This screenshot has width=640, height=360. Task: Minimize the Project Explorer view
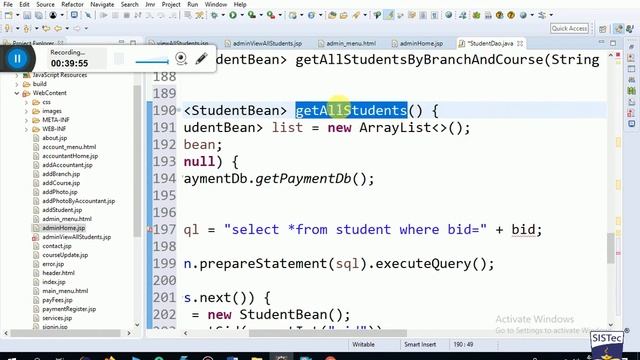(x=121, y=42)
